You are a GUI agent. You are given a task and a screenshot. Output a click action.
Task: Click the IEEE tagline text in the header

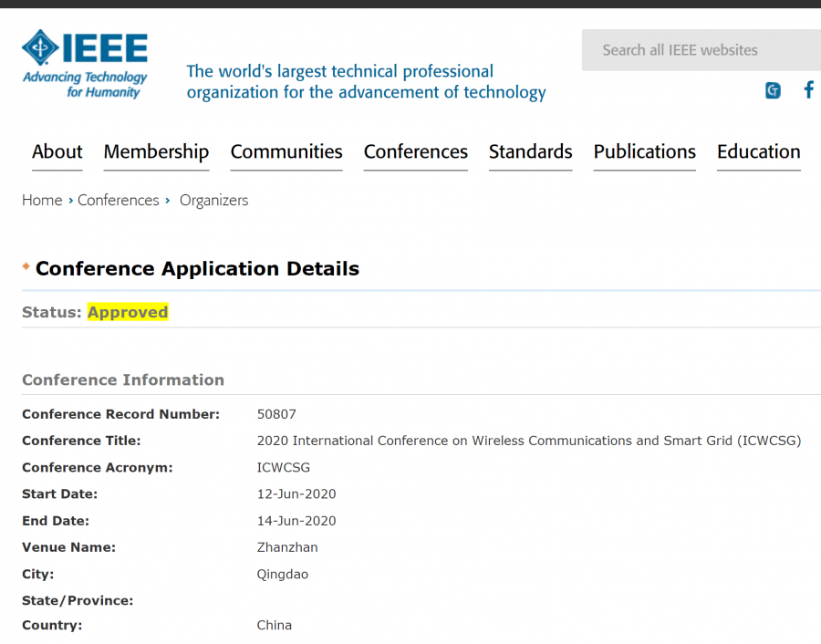pos(366,82)
